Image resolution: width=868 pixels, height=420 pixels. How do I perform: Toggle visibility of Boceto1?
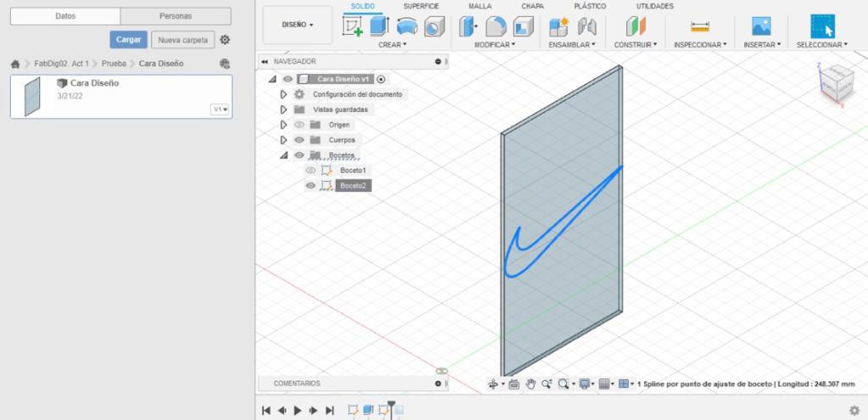310,170
